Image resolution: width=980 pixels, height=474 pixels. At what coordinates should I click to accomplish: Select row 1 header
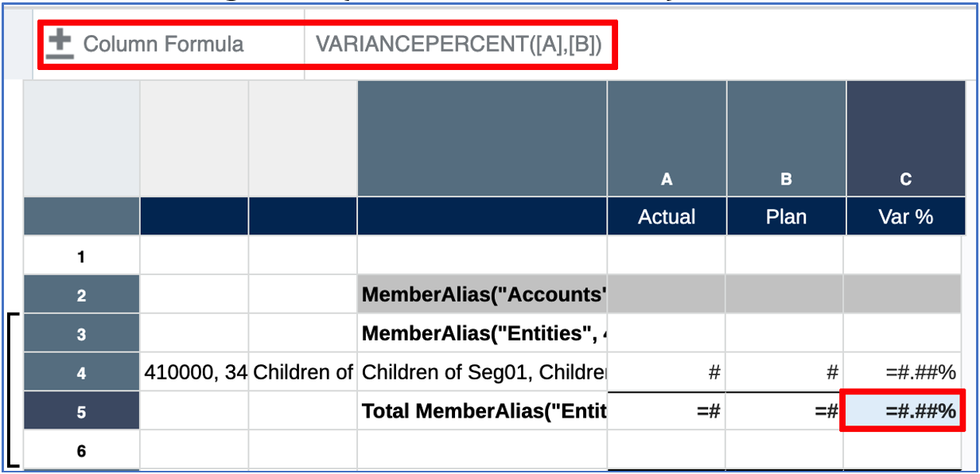click(x=81, y=256)
